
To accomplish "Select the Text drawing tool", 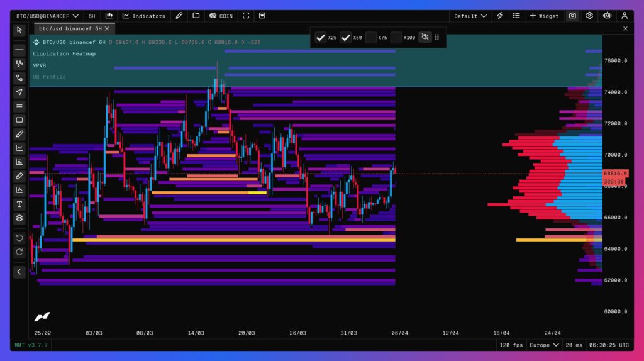I will tap(19, 204).
